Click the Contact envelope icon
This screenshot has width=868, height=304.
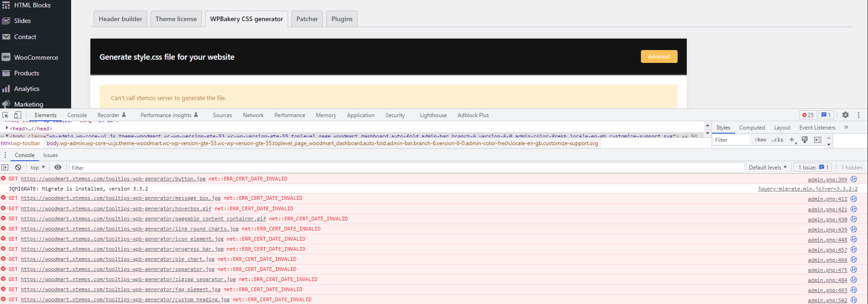coord(6,37)
